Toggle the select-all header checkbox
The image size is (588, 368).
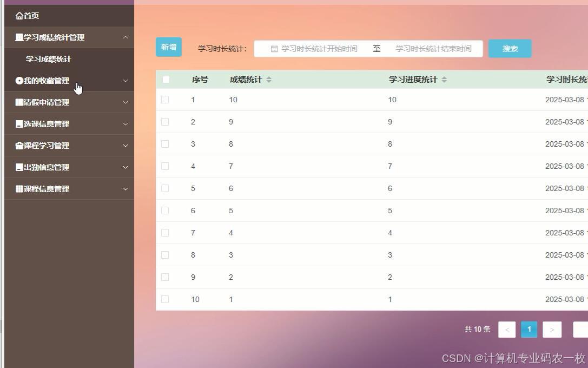166,80
